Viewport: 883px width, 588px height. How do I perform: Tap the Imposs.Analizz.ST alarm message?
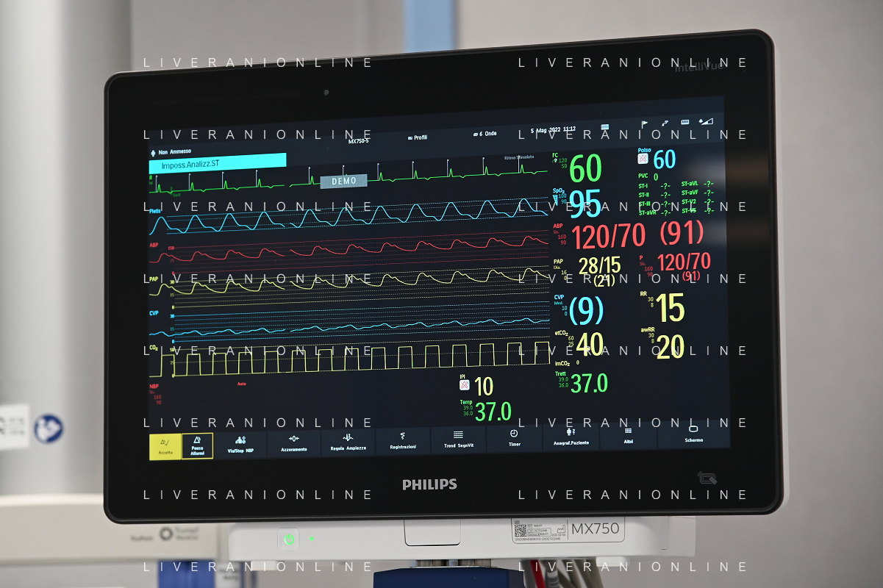tap(218, 164)
